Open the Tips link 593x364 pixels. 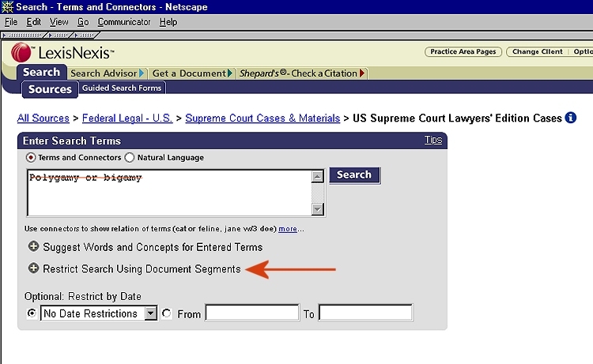pyautogui.click(x=433, y=140)
